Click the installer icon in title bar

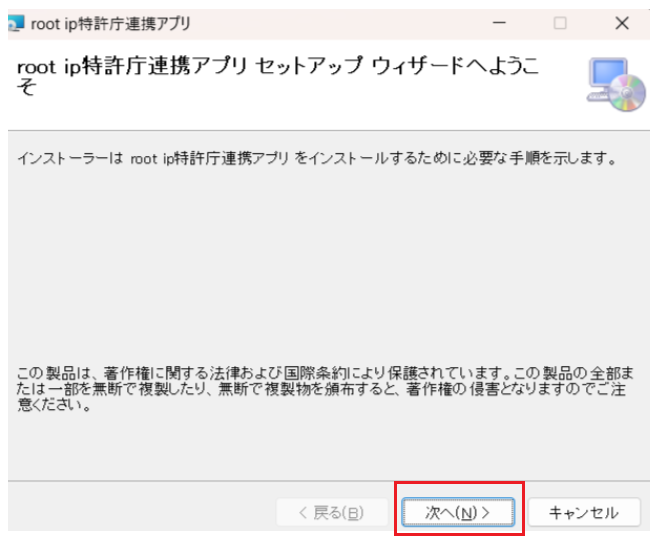coord(16,24)
